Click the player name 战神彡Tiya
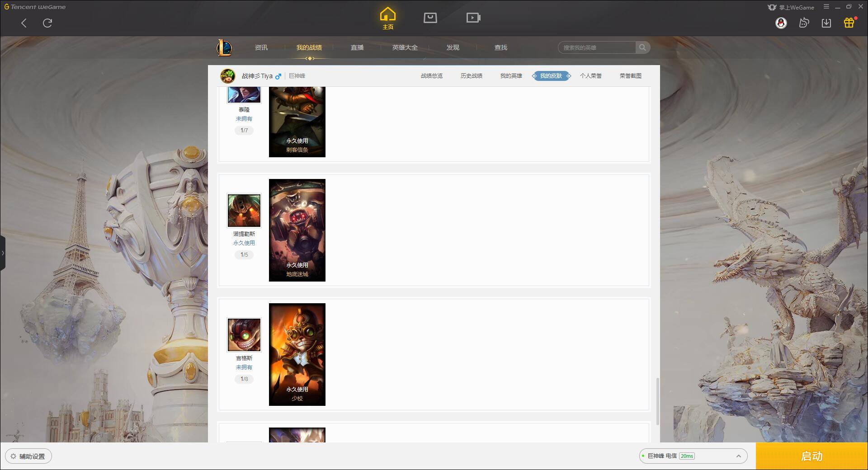 [x=257, y=76]
